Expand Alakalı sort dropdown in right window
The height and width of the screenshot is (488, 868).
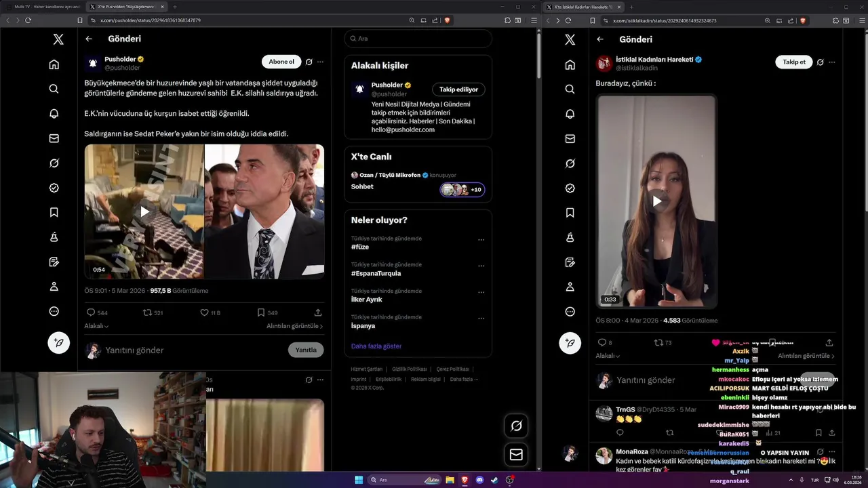pos(608,356)
